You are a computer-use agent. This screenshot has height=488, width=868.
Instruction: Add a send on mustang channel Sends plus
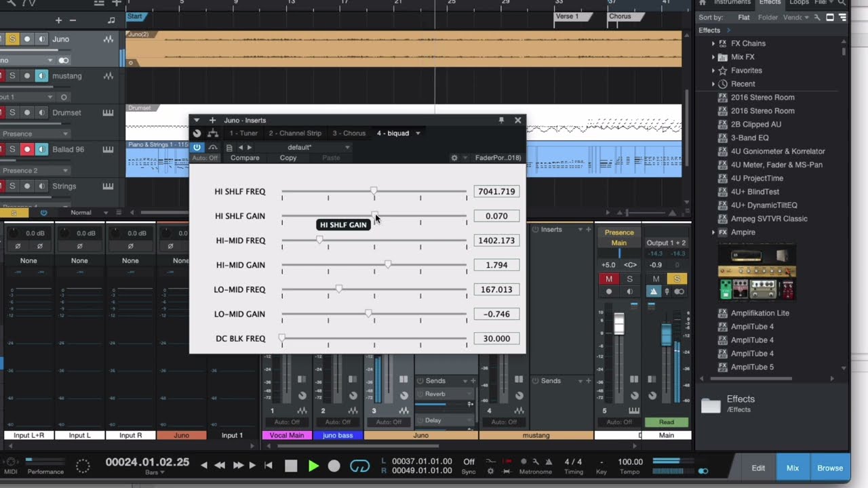click(x=589, y=381)
